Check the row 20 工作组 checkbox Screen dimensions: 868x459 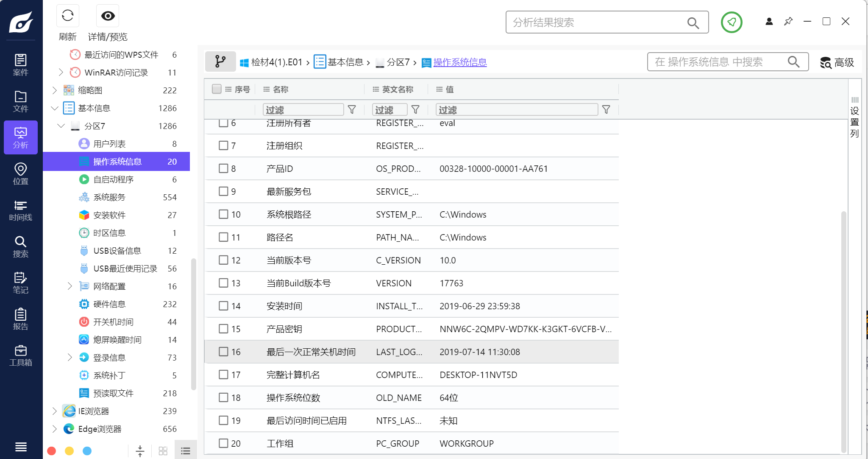pos(223,443)
